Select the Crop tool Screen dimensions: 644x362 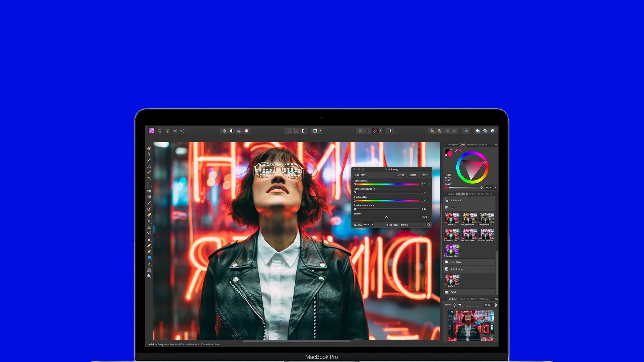(x=149, y=166)
